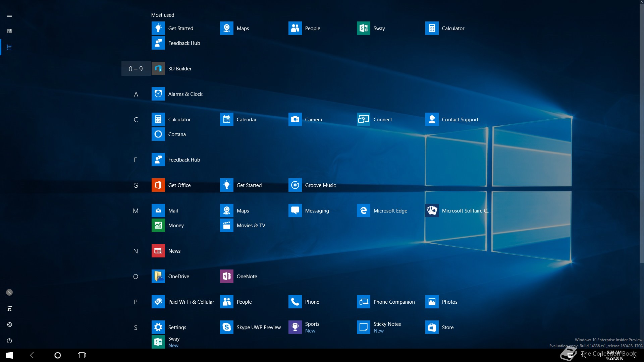Screen dimensions: 644x362
Task: Open People in Most used list
Action: tap(295, 28)
